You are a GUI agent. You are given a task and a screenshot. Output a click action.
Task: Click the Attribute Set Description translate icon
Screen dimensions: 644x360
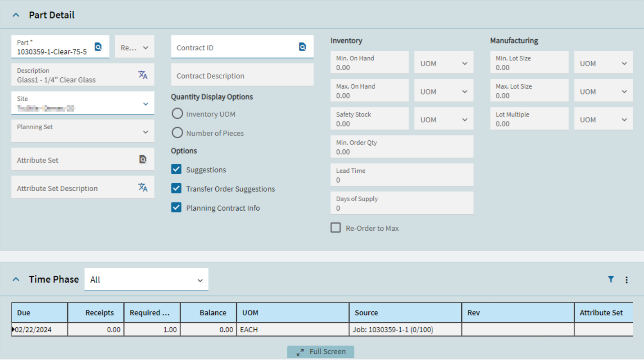(x=143, y=188)
